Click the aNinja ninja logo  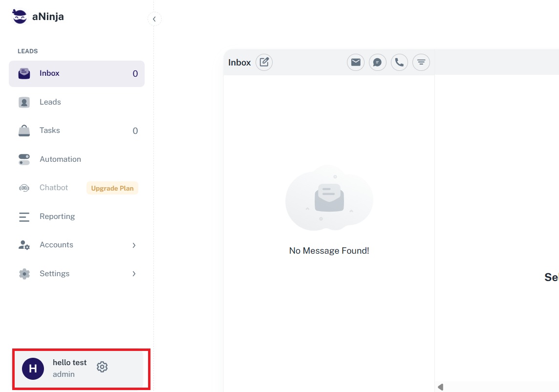pyautogui.click(x=20, y=17)
